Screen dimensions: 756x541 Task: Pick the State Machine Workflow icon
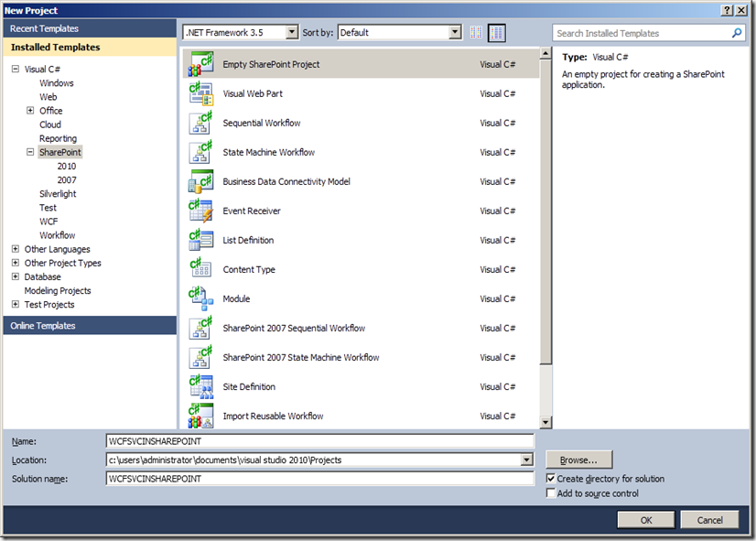200,152
